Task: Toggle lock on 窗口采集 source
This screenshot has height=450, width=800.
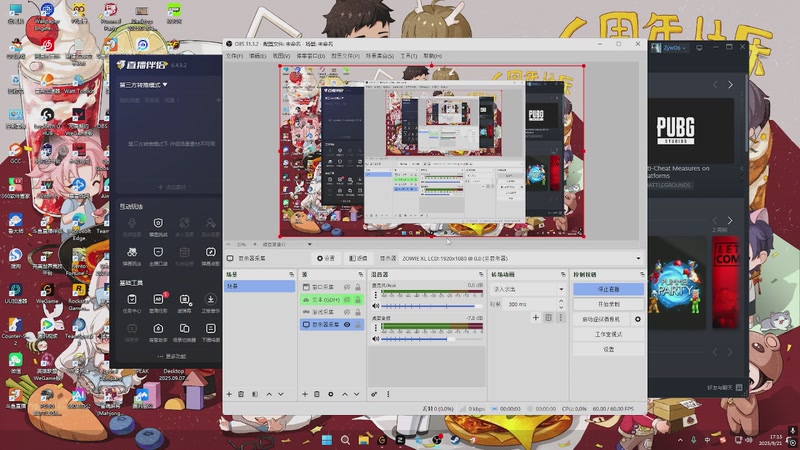Action: tap(358, 287)
